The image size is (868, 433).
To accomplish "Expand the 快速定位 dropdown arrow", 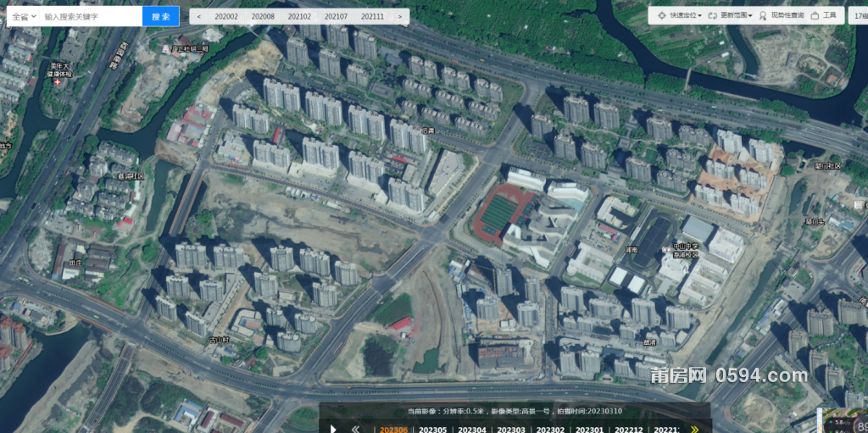I will point(699,15).
